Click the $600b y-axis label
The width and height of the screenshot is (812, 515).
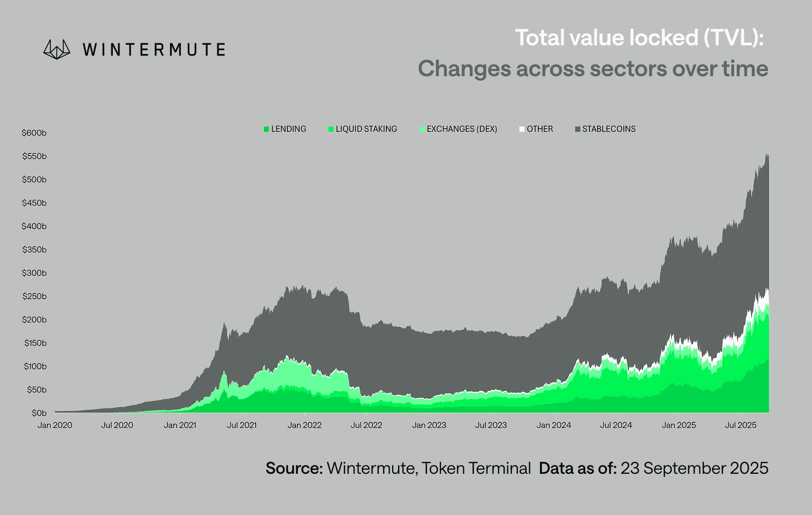coord(34,133)
